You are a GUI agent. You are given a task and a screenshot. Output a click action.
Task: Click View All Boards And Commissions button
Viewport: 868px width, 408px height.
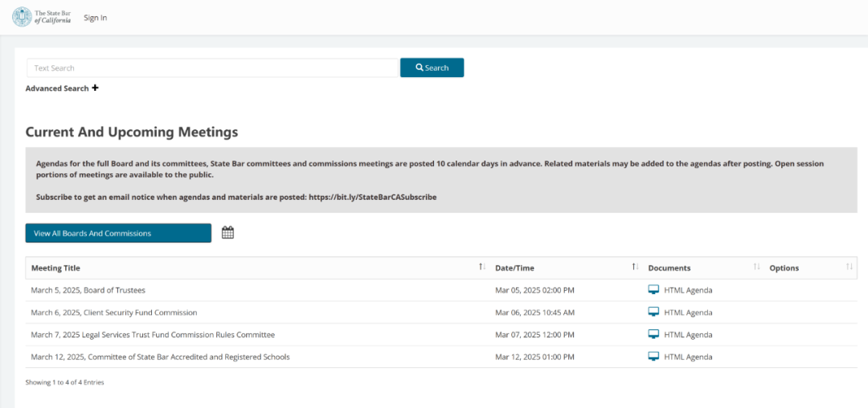click(118, 233)
